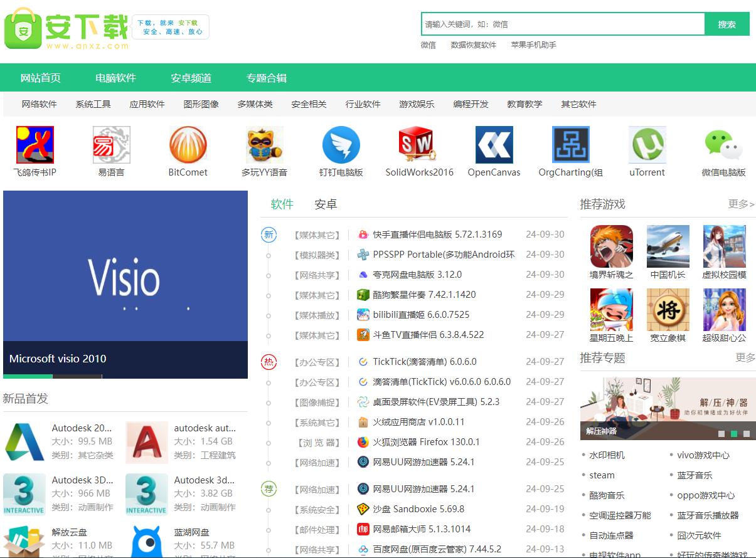The width and height of the screenshot is (756, 558).
Task: Open the 图形图像 category
Action: (201, 104)
